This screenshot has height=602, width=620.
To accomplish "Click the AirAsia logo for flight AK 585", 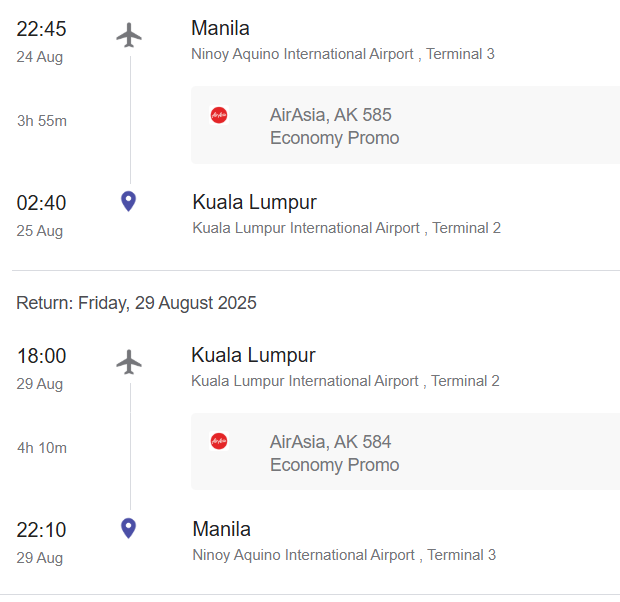I will 219,115.
